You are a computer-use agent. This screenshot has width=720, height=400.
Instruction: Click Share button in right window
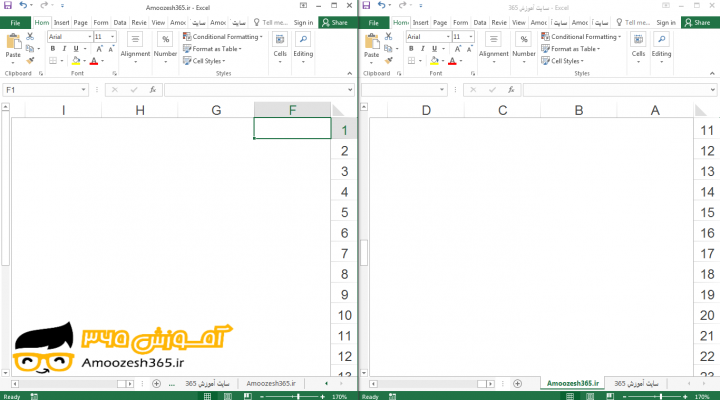pos(698,23)
